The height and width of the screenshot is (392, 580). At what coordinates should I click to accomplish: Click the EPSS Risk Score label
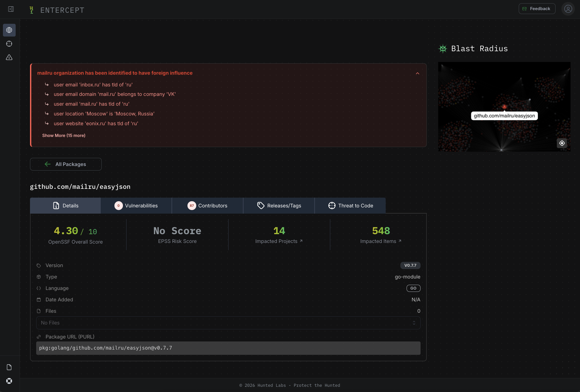pos(177,241)
